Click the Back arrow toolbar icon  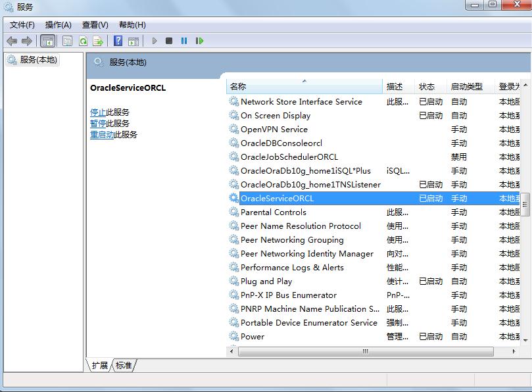tap(12, 41)
